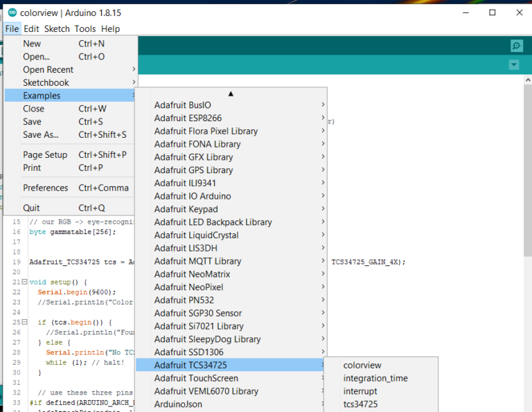Open the colorview example sketch

point(381,365)
